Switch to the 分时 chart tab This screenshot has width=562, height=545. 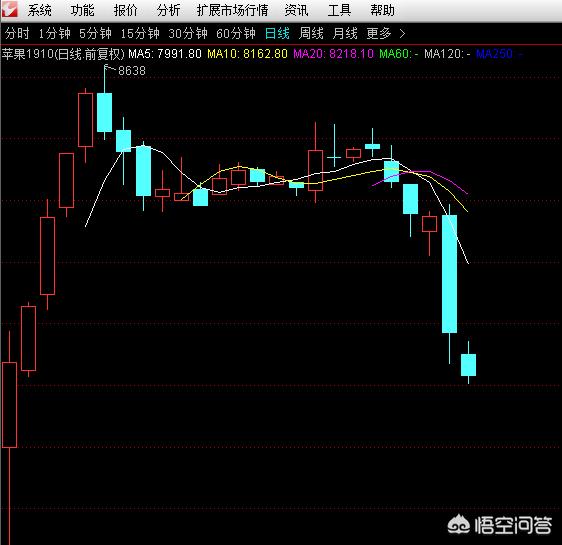coord(17,34)
